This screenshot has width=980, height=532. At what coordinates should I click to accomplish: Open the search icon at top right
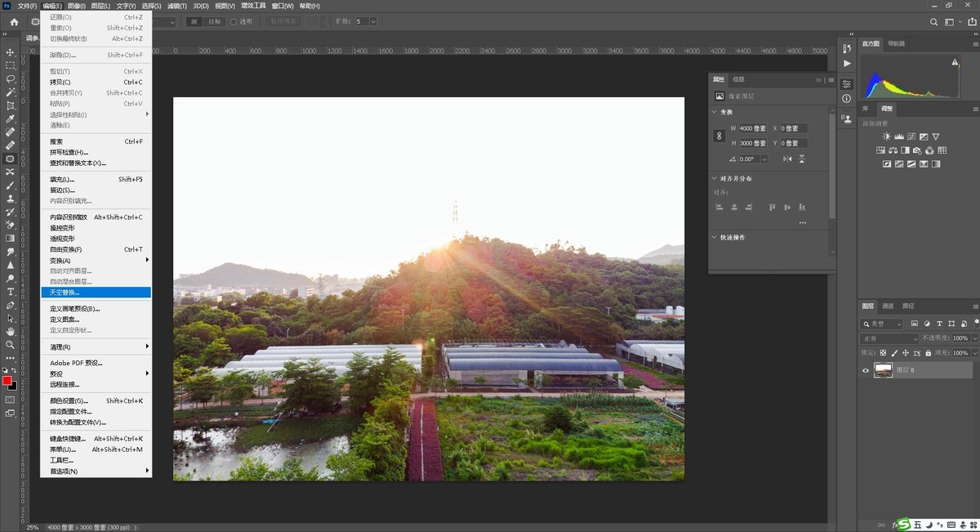click(934, 22)
